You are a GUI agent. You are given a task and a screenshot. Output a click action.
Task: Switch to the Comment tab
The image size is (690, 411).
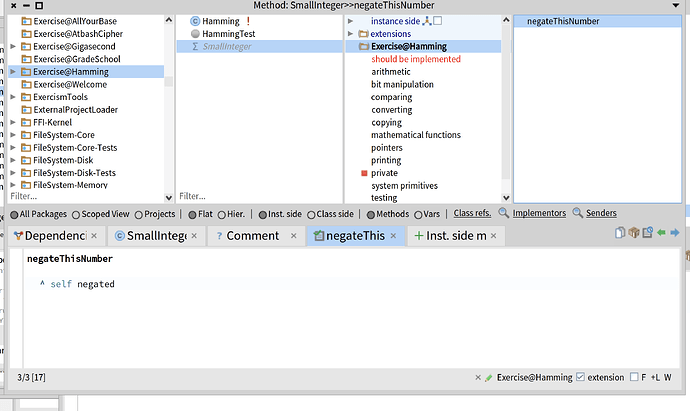pos(252,236)
